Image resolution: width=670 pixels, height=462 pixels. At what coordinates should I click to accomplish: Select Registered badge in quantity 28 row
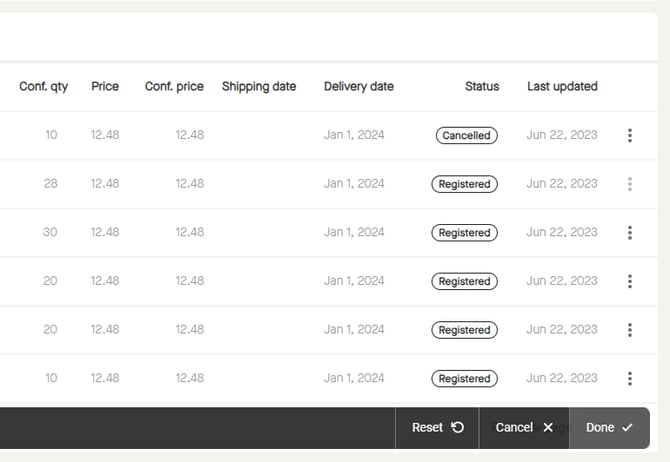click(x=464, y=184)
